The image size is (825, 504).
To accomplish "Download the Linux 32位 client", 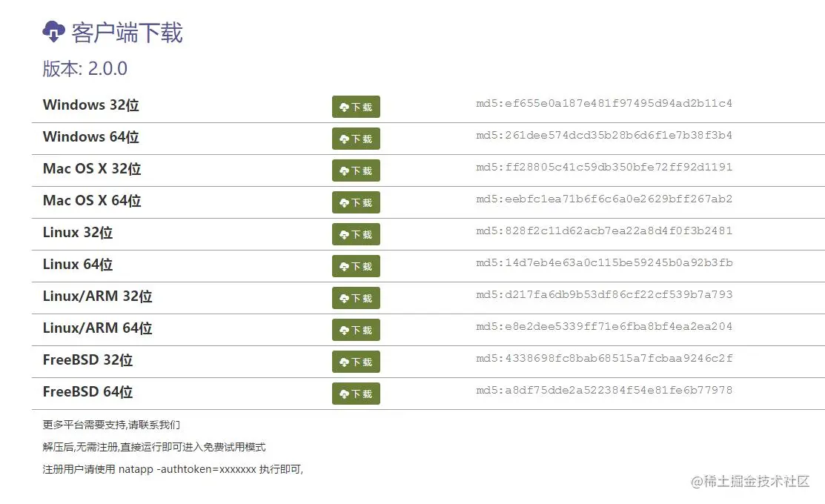I will click(356, 234).
